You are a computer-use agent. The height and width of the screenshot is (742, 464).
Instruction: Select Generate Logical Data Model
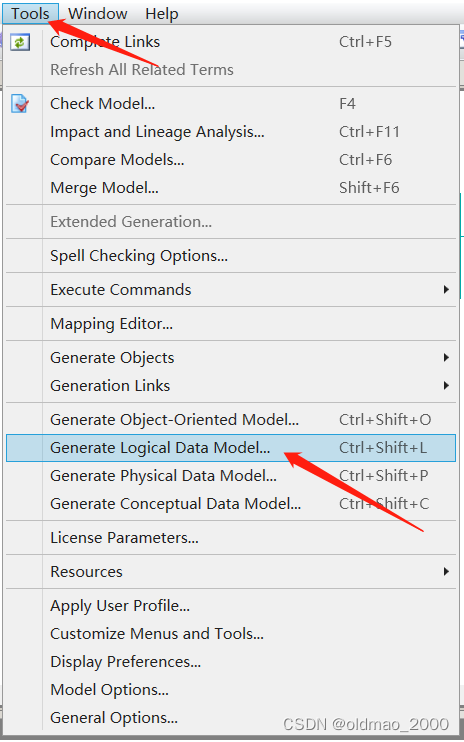point(231,448)
